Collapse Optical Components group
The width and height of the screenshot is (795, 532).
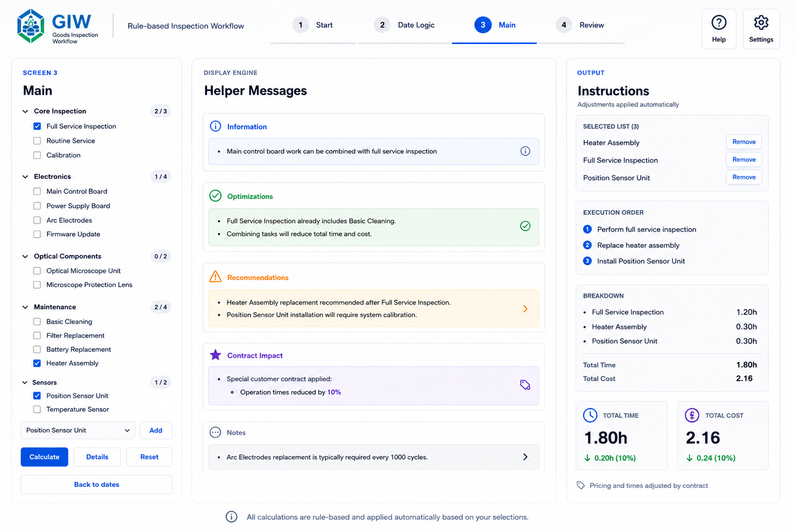click(25, 256)
